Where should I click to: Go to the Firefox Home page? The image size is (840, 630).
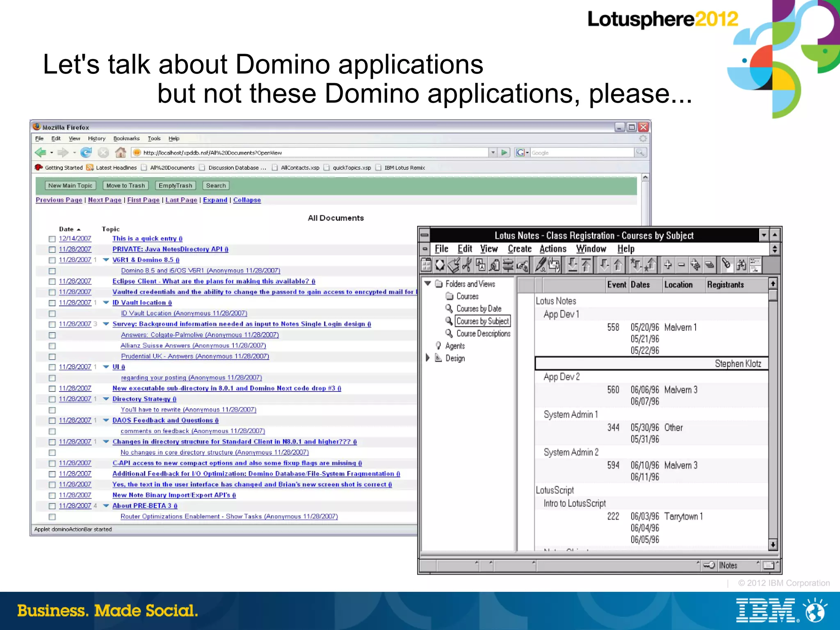pyautogui.click(x=121, y=153)
